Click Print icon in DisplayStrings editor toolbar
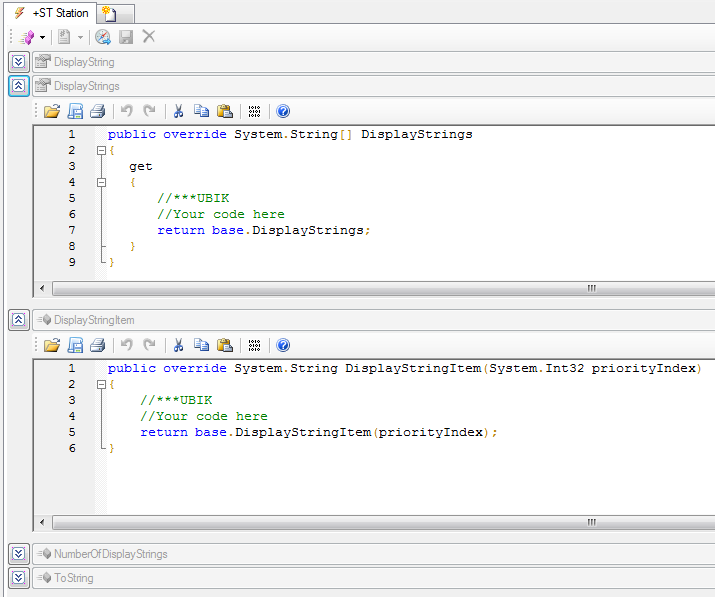715x597 pixels. pyautogui.click(x=97, y=111)
